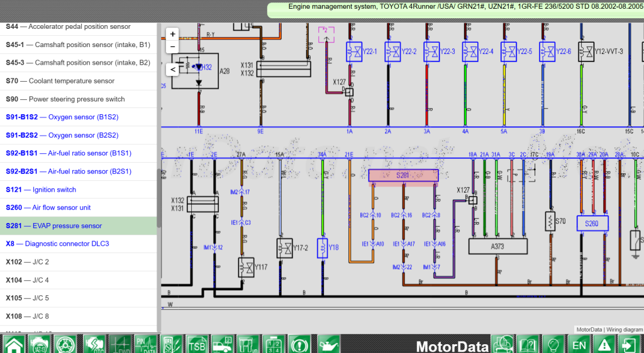
Task: Click the exit door icon
Action: tap(630, 344)
